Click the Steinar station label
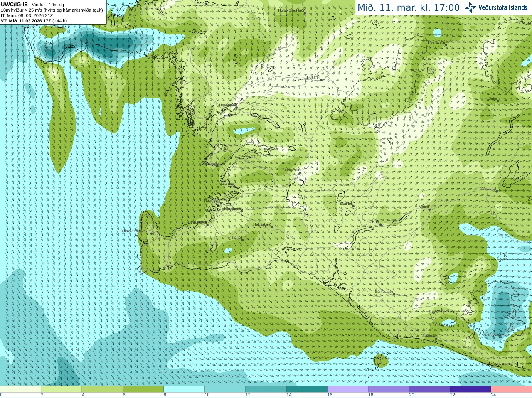532x398 pixels. pyautogui.click(x=429, y=336)
